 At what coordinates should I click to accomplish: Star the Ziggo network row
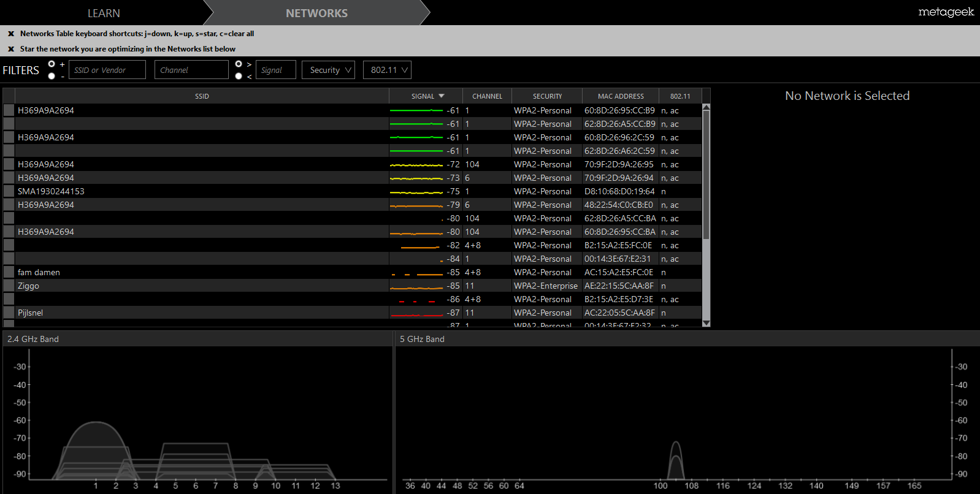point(9,286)
